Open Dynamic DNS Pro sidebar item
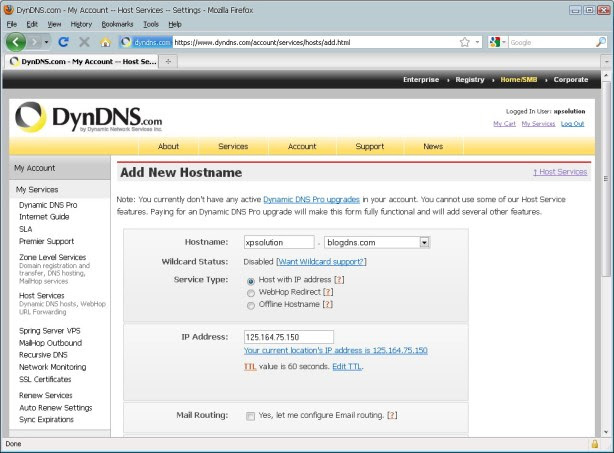This screenshot has width=614, height=453. 48,205
